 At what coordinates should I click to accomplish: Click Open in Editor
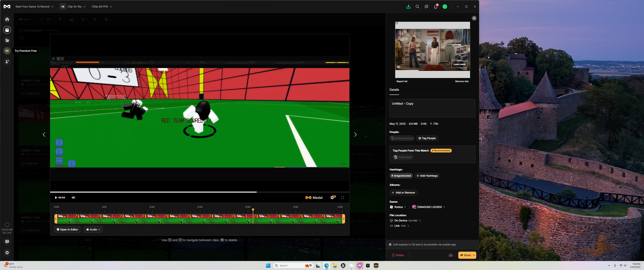coord(67,229)
